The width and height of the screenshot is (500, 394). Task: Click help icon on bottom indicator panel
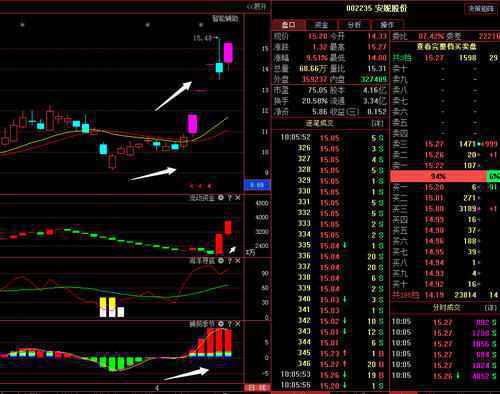(x=230, y=324)
